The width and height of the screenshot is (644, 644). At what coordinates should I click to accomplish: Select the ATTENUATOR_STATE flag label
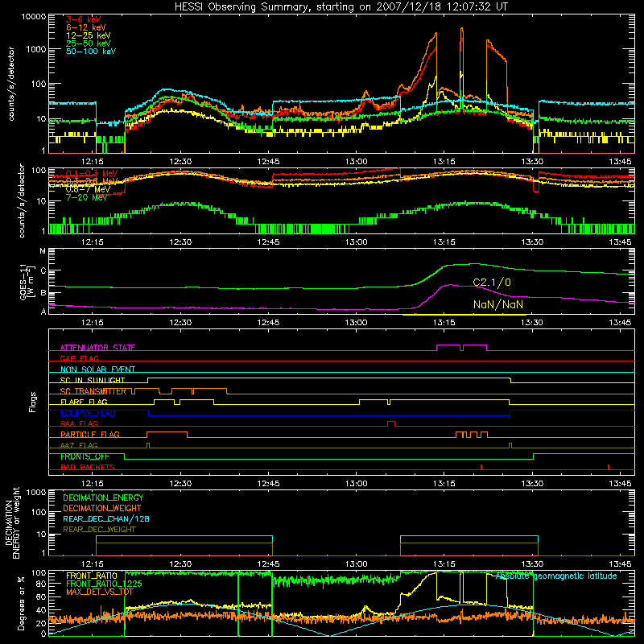pyautogui.click(x=97, y=348)
